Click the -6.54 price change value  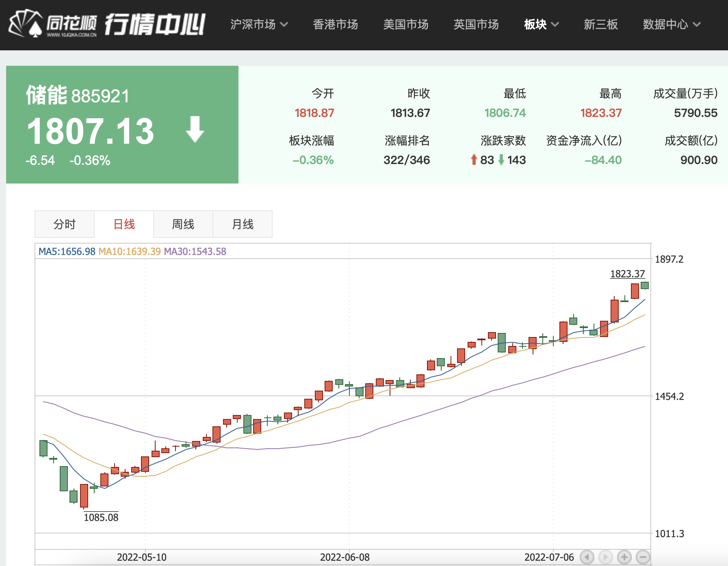click(40, 160)
